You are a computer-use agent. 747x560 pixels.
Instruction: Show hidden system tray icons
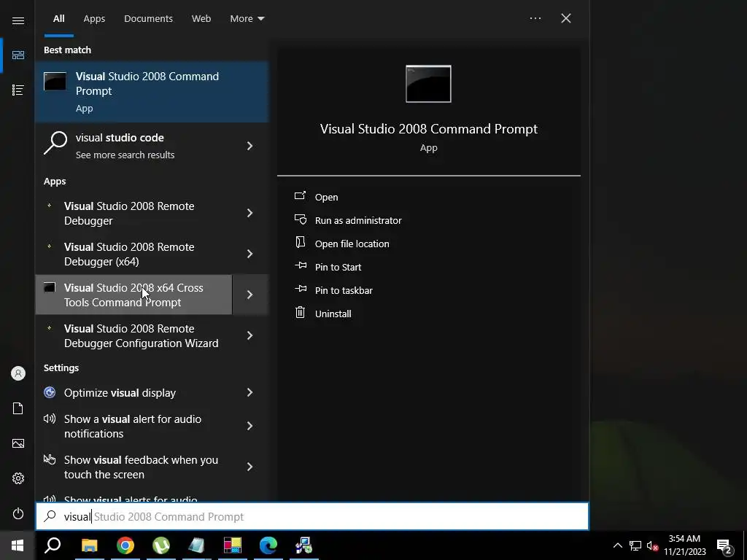point(617,545)
